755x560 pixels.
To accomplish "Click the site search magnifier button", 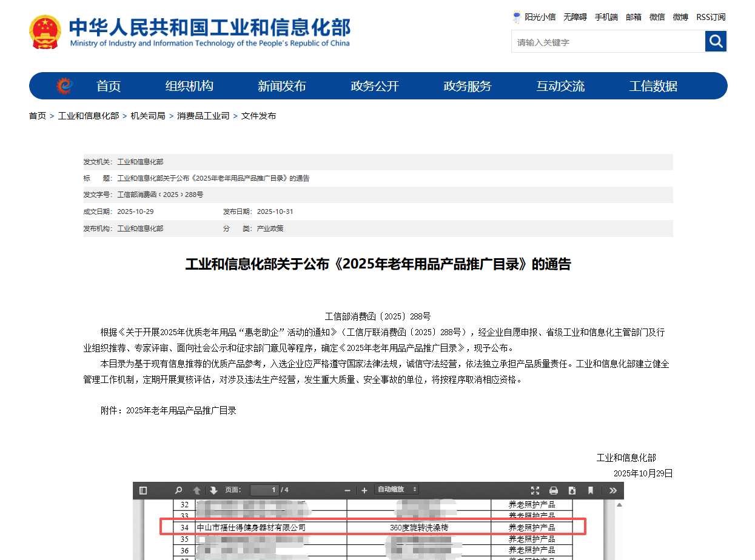I will (716, 41).
